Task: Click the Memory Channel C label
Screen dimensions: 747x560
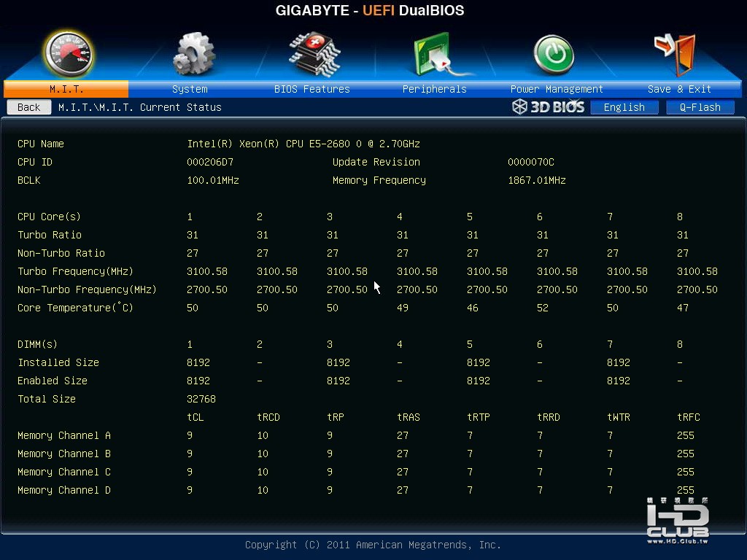Action: 64,472
